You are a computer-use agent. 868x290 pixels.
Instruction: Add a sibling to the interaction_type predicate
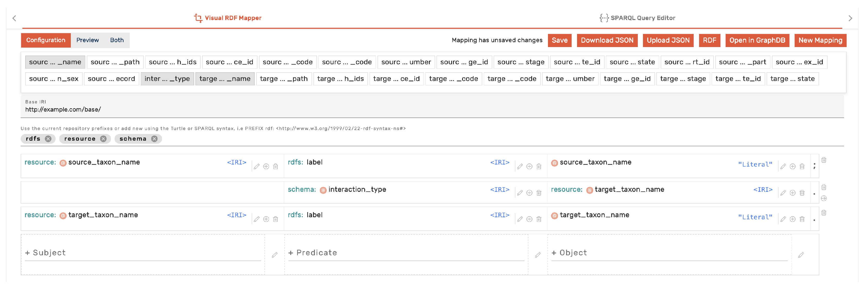tap(529, 193)
